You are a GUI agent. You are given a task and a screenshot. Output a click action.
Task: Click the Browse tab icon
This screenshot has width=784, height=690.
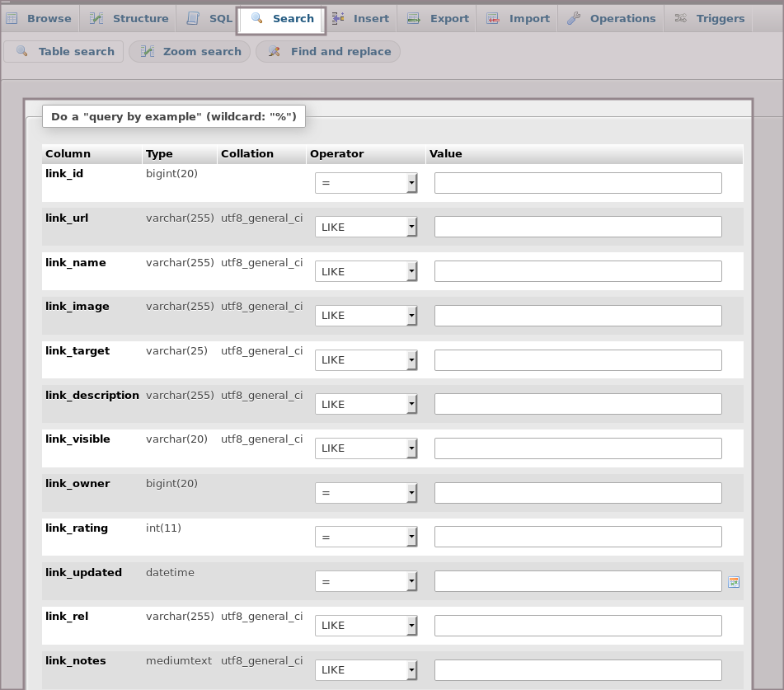click(x=12, y=18)
